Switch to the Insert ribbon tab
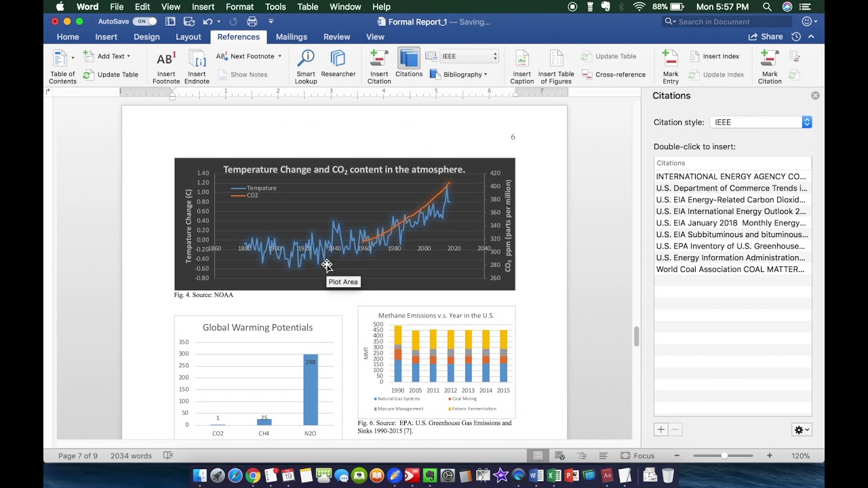The image size is (868, 488). coord(106,37)
